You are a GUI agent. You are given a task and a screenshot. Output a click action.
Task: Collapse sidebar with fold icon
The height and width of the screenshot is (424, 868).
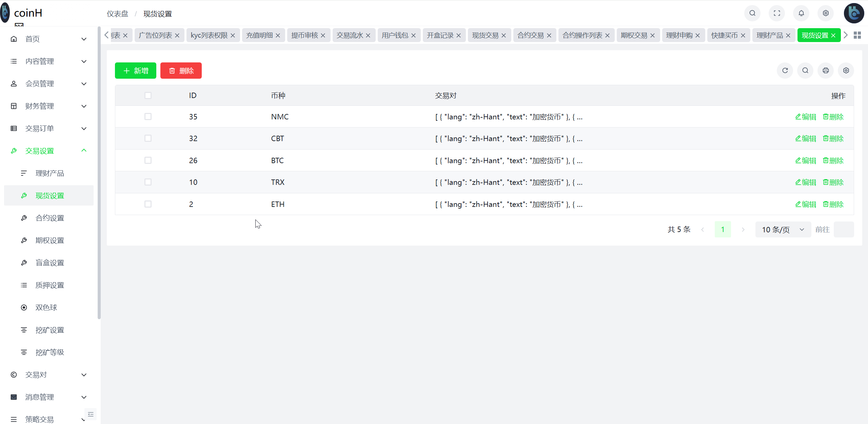[x=91, y=414]
